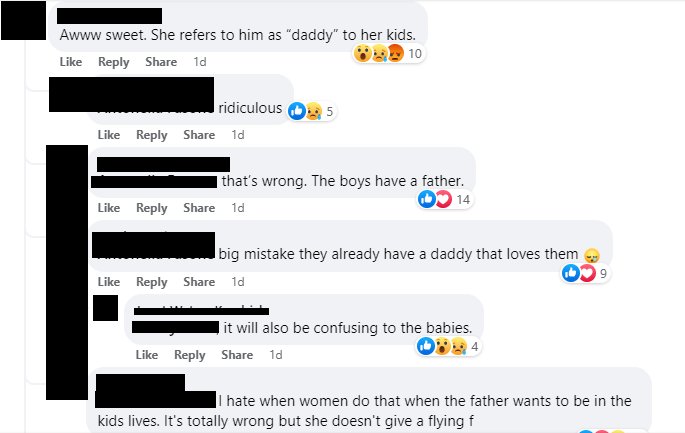Screen dimensions: 685x433
Task: Click the thumbs-up reaction on "boys have a father" comment
Action: coord(428,200)
